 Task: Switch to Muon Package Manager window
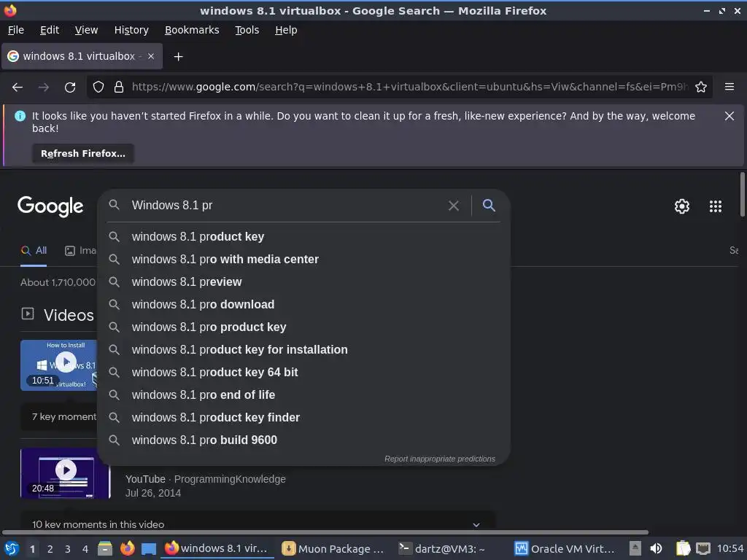pyautogui.click(x=333, y=548)
